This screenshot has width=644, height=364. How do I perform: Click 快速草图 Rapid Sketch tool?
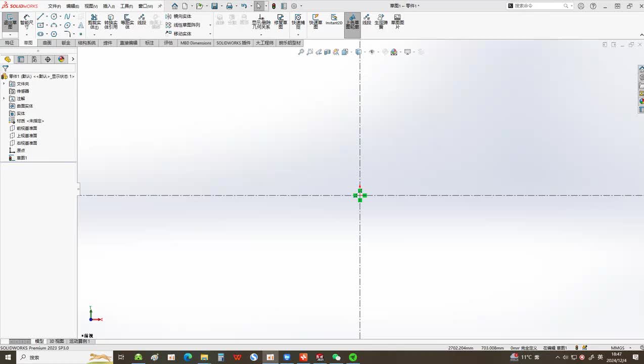(x=316, y=21)
